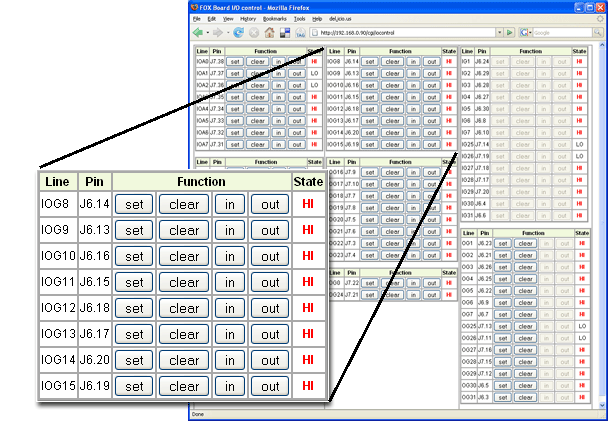Expand the address bar URL history dropdown
The height and width of the screenshot is (430, 608).
[x=500, y=33]
